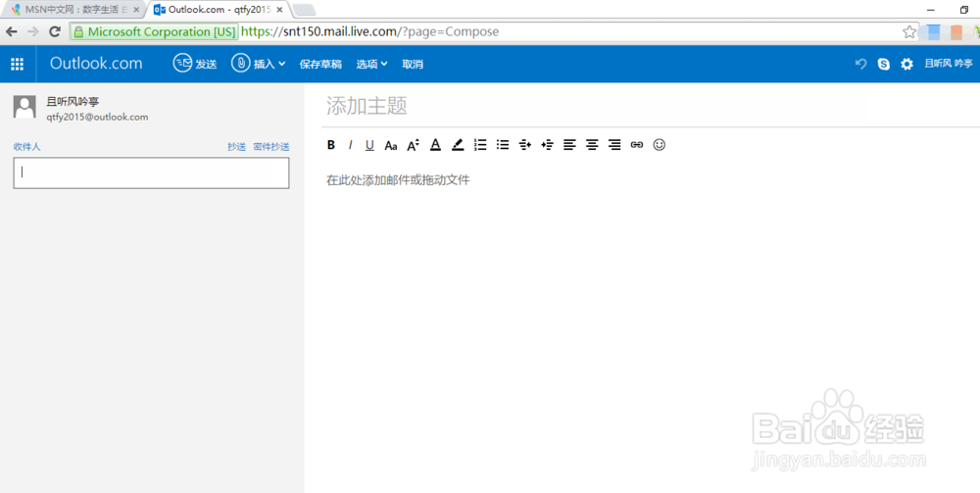980x493 pixels.
Task: Click the sender address qtfy2015@outlook.com
Action: click(x=97, y=117)
